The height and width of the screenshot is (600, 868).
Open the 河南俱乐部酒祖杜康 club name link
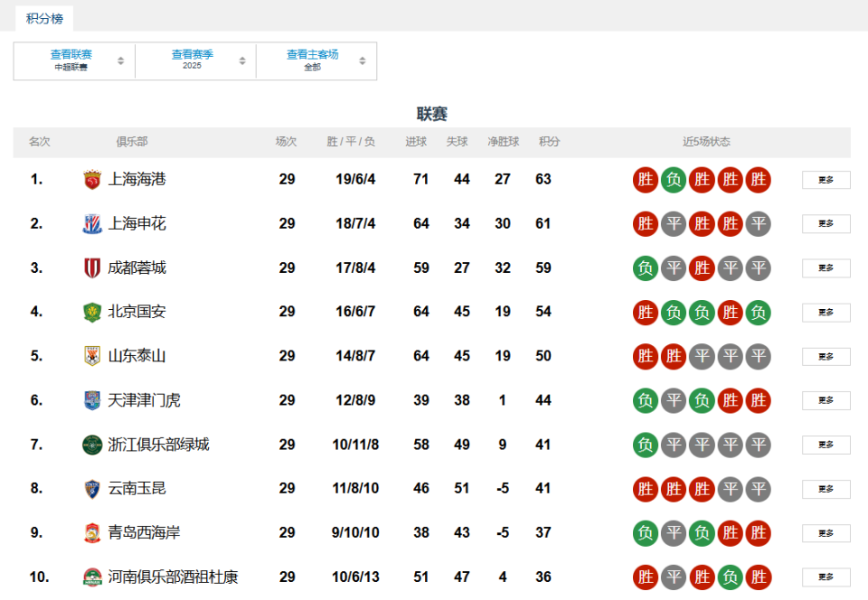173,577
